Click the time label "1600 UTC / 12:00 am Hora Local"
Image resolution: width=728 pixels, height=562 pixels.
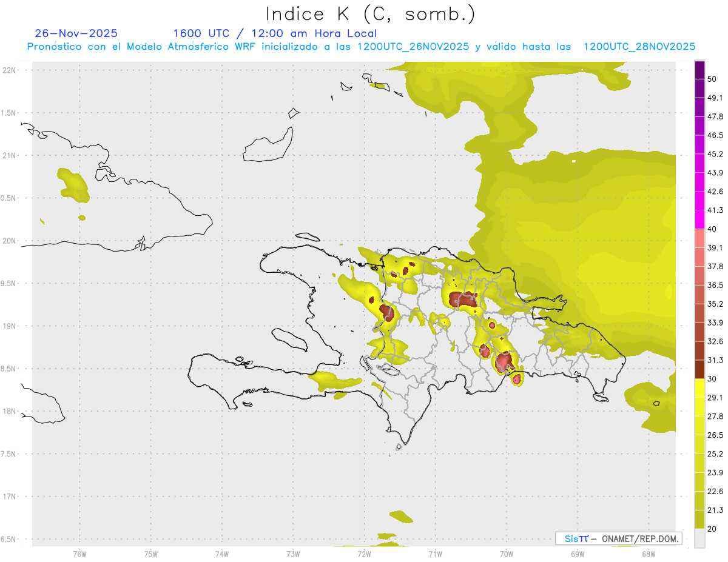tap(275, 33)
